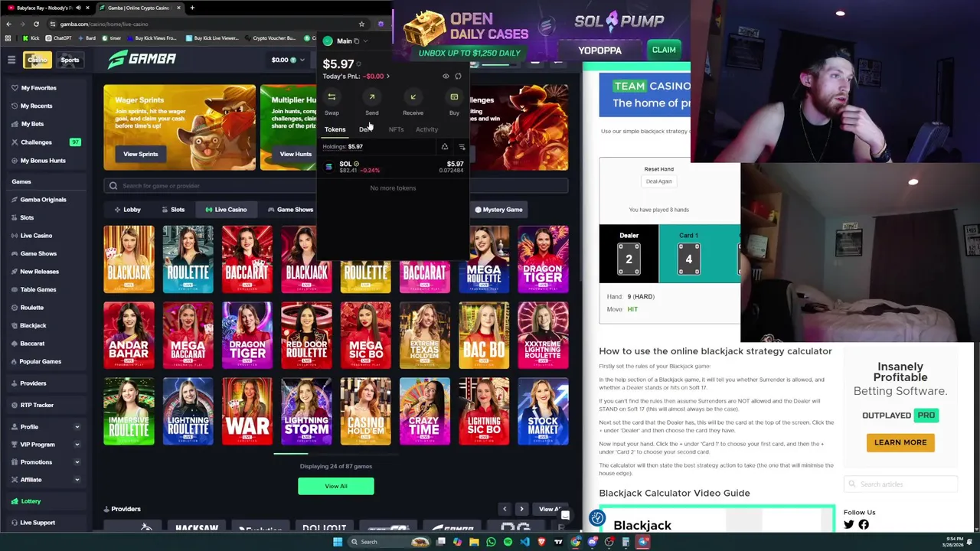Select the Mystery Game category tab
This screenshot has width=980, height=551.
498,210
